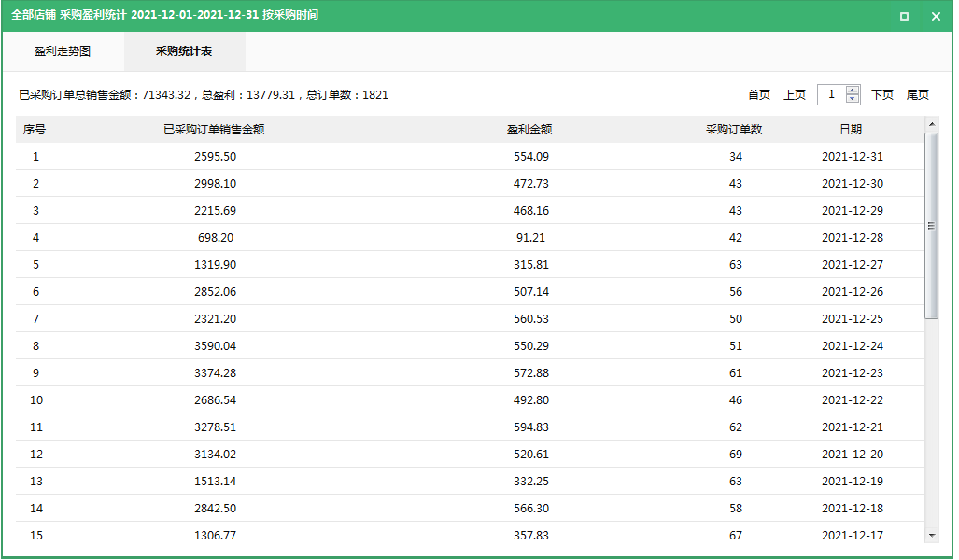Click the 日期 column header

pyautogui.click(x=851, y=130)
